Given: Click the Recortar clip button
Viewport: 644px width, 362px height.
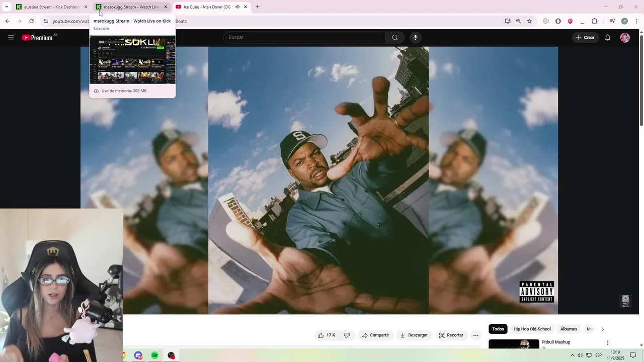Looking at the screenshot, I should click(x=451, y=335).
